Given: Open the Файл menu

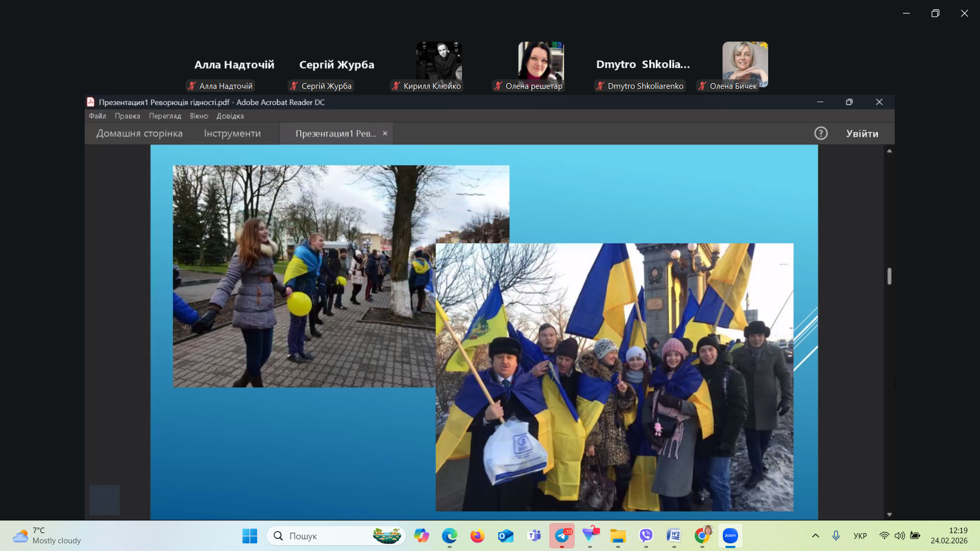Looking at the screenshot, I should click(x=97, y=116).
